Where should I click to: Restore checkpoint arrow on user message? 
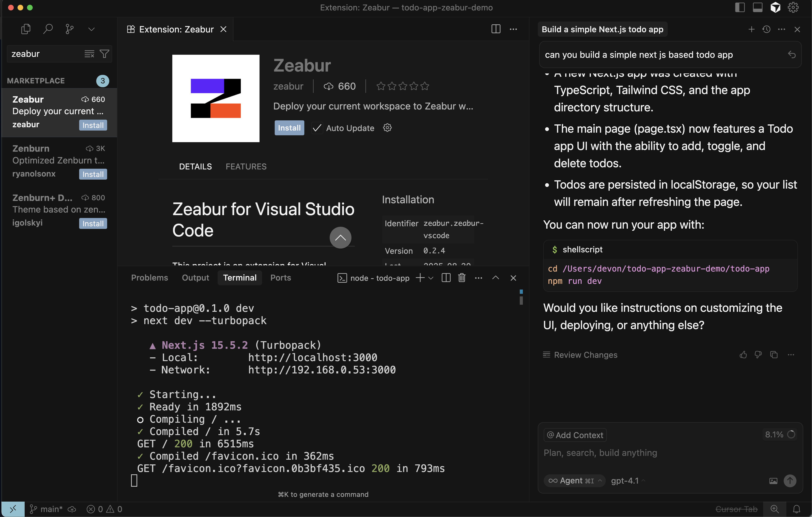(792, 54)
